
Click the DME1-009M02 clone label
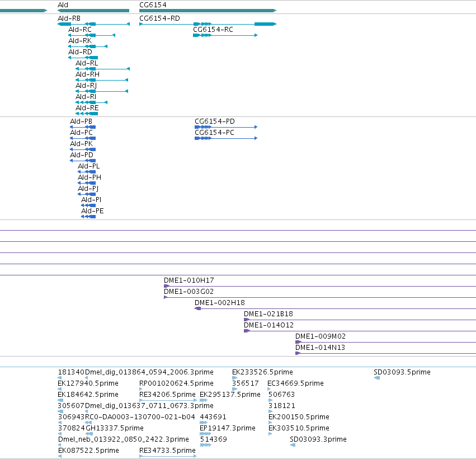[321, 337]
